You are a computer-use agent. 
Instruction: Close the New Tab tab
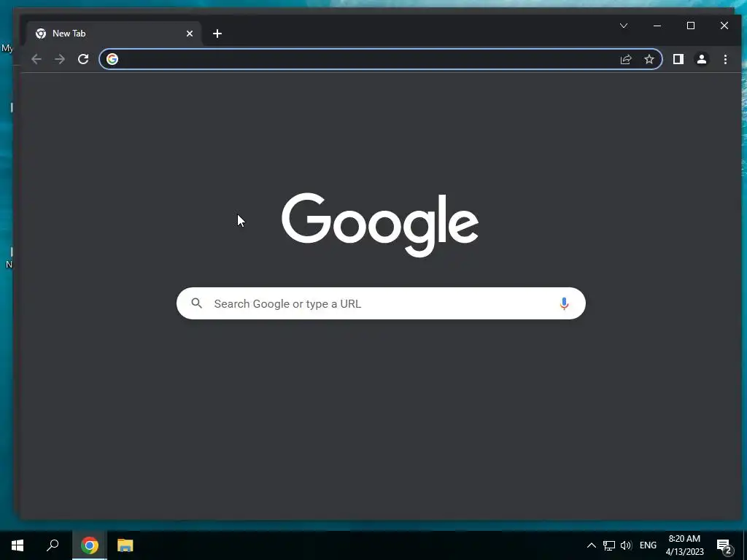[x=190, y=34]
